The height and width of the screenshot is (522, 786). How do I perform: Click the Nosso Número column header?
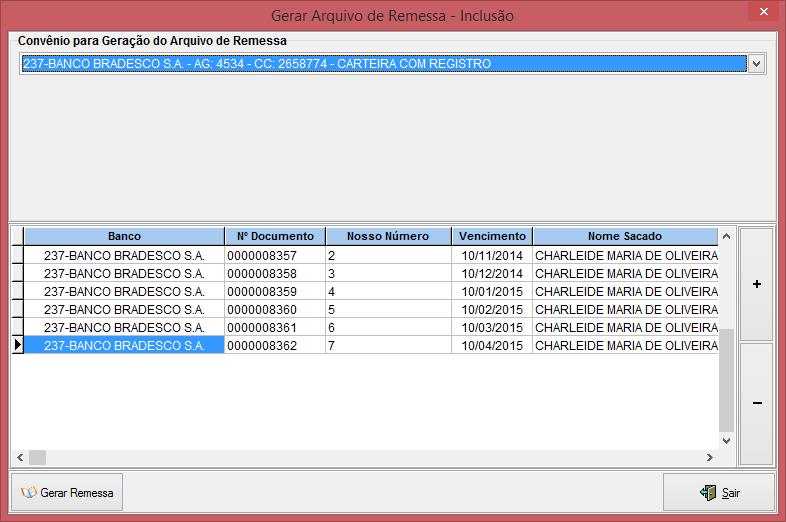388,236
